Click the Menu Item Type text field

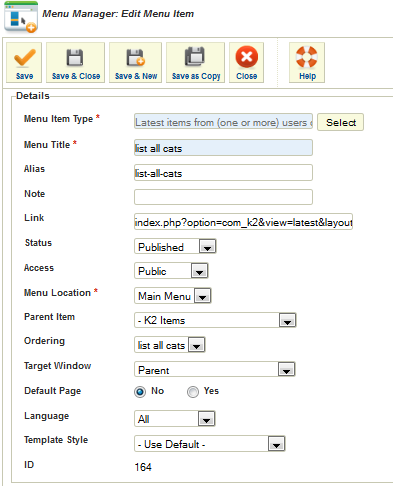[223, 122]
